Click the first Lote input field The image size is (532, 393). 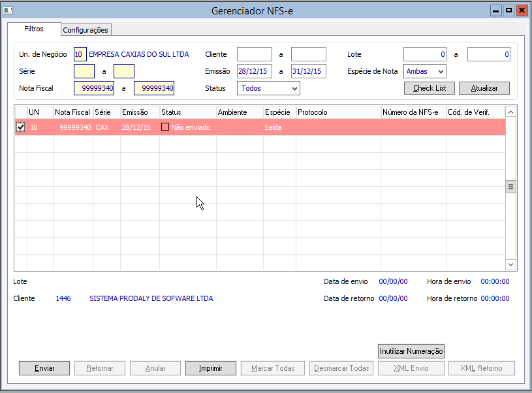(425, 54)
